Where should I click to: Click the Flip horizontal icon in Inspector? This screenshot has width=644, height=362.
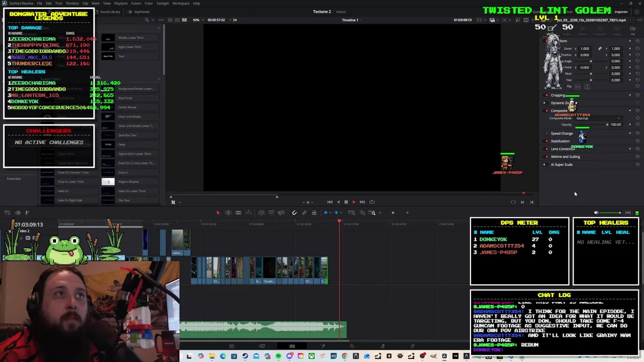[578, 86]
